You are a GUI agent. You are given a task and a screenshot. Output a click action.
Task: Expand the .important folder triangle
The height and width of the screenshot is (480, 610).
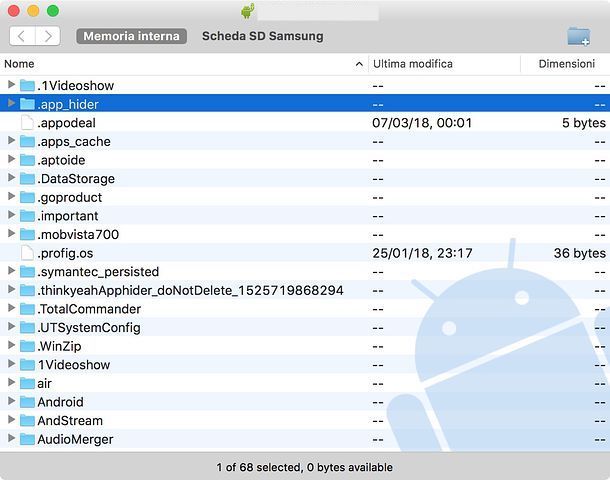pyautogui.click(x=11, y=215)
